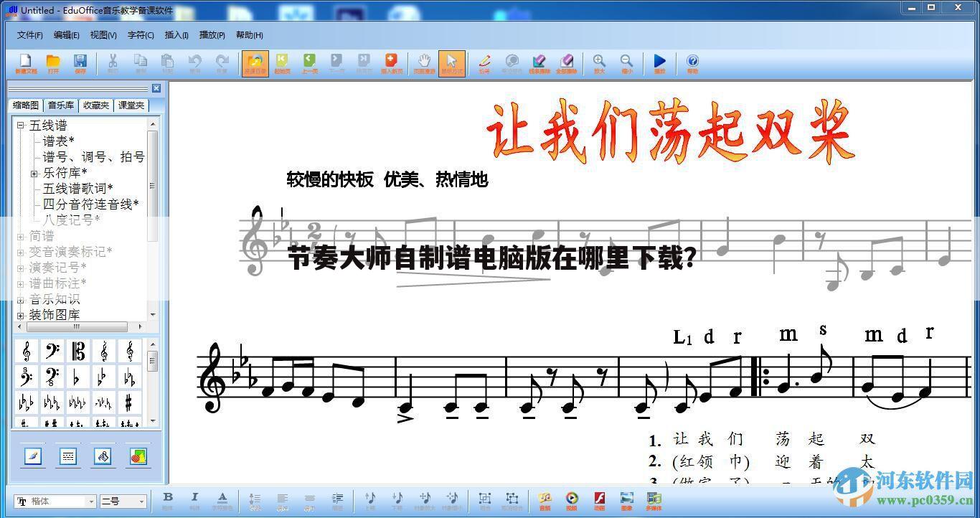Expand the 乐符库 tree node
This screenshot has width=980, height=518.
34,174
